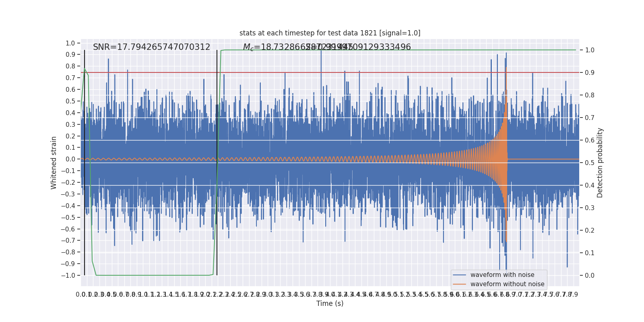
Task: Click the −1.0 tick on Whitened strain axis
Action: pos(68,276)
